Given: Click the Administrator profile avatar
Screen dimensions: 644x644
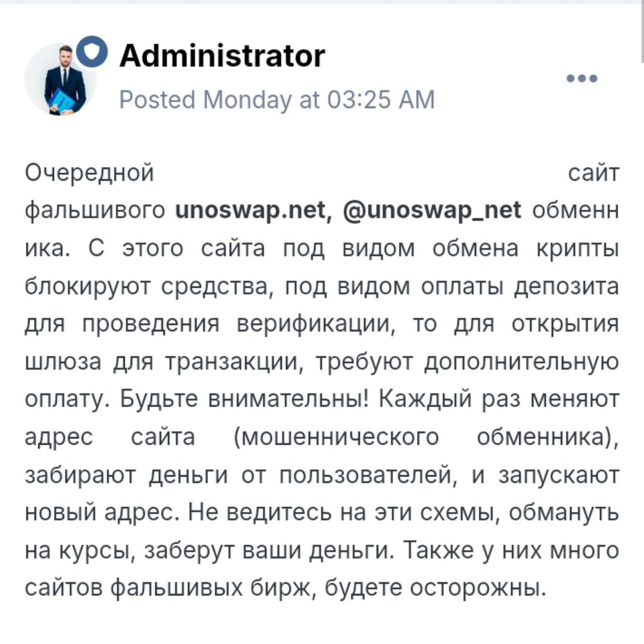Looking at the screenshot, I should tap(60, 80).
